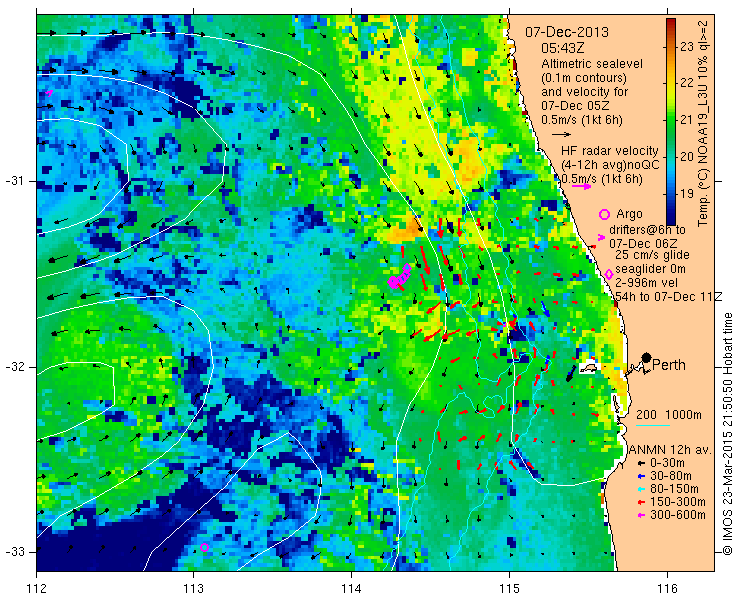The height and width of the screenshot is (600, 740).
Task: Click the white Rottnest Island shape near Perth
Action: tap(589, 367)
